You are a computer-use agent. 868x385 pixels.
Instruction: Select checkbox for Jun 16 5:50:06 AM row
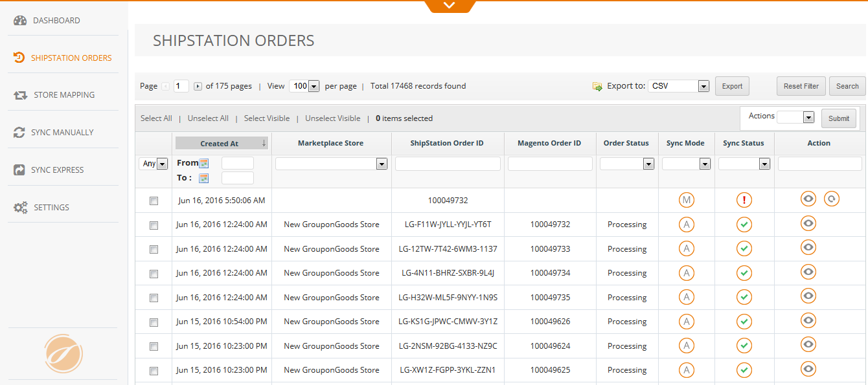pos(154,201)
